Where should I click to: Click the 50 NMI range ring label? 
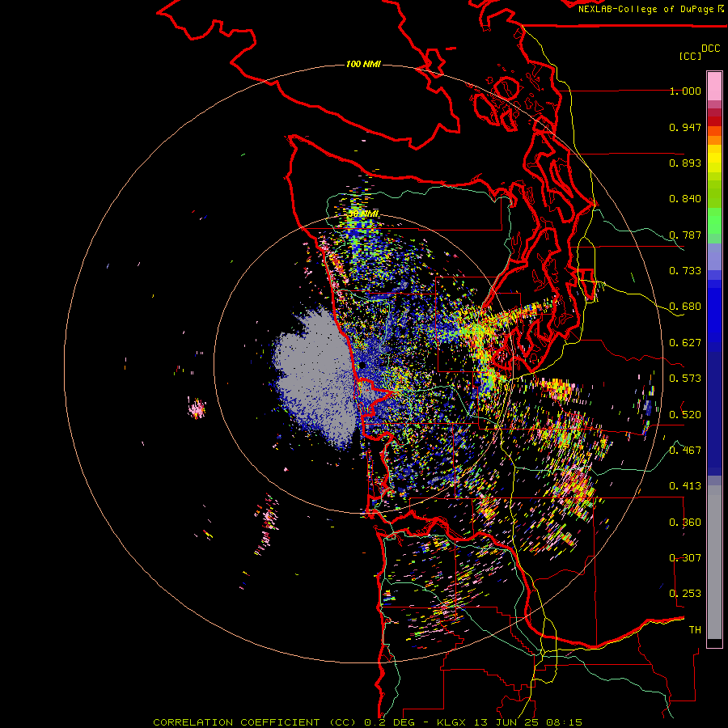pyautogui.click(x=363, y=214)
